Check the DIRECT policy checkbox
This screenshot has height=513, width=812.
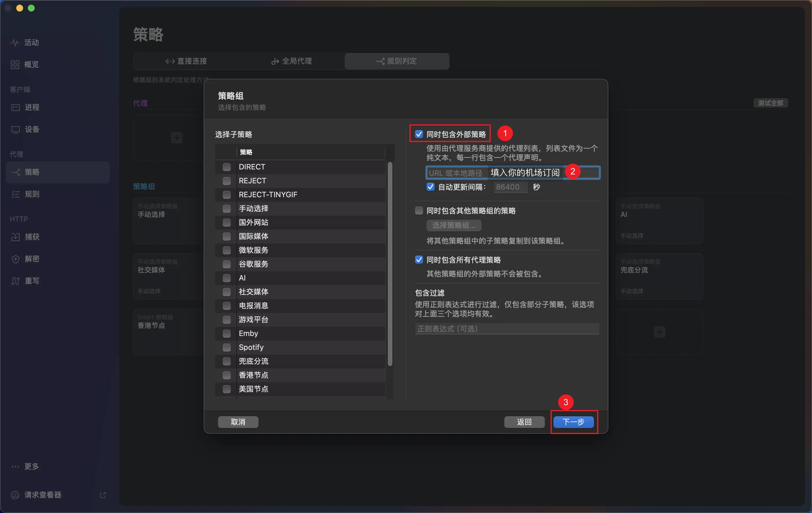[x=227, y=167]
